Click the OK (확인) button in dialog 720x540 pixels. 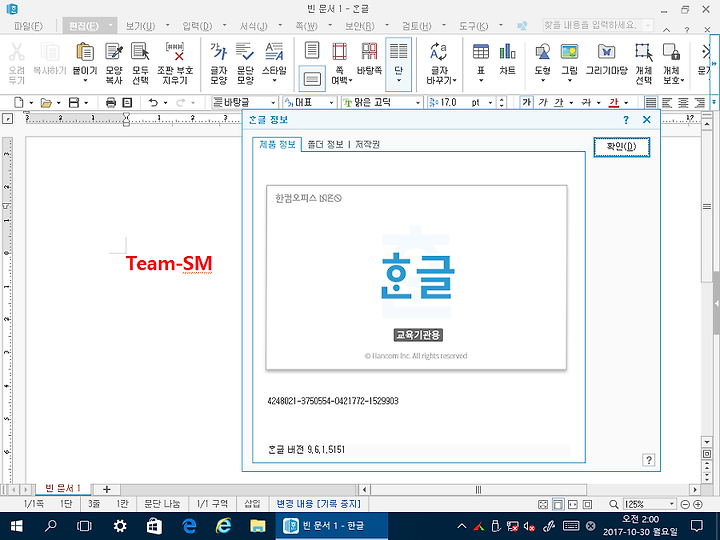(x=621, y=146)
